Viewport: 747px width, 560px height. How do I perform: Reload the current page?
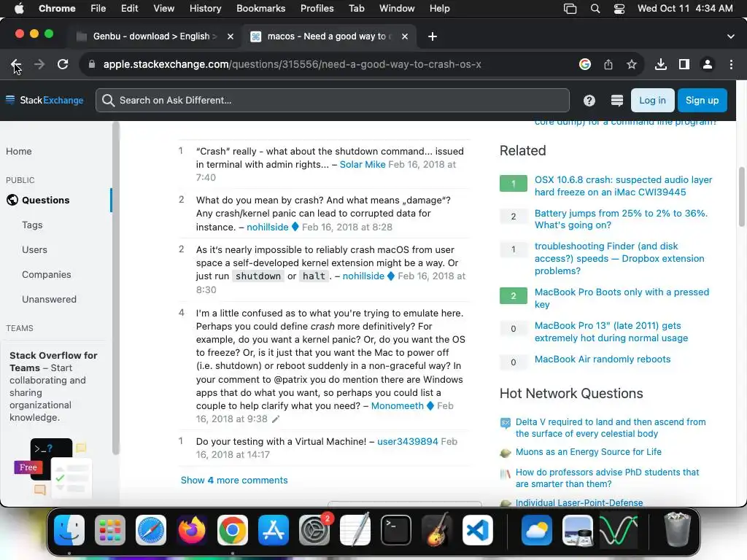pyautogui.click(x=63, y=64)
